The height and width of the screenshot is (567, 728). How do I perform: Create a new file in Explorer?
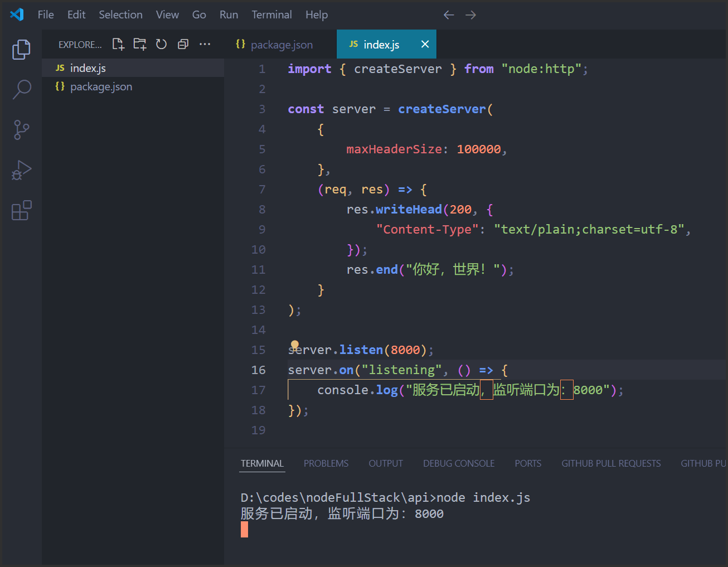(118, 45)
